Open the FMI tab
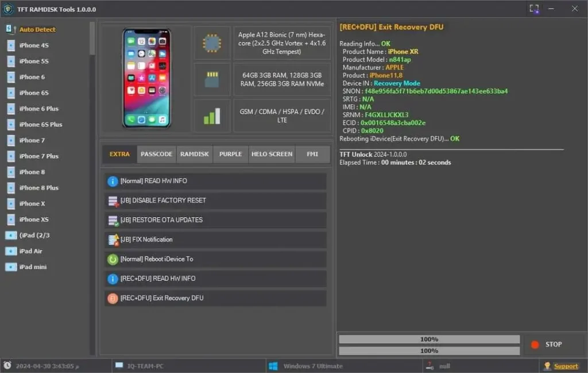588x373 pixels. 312,154
